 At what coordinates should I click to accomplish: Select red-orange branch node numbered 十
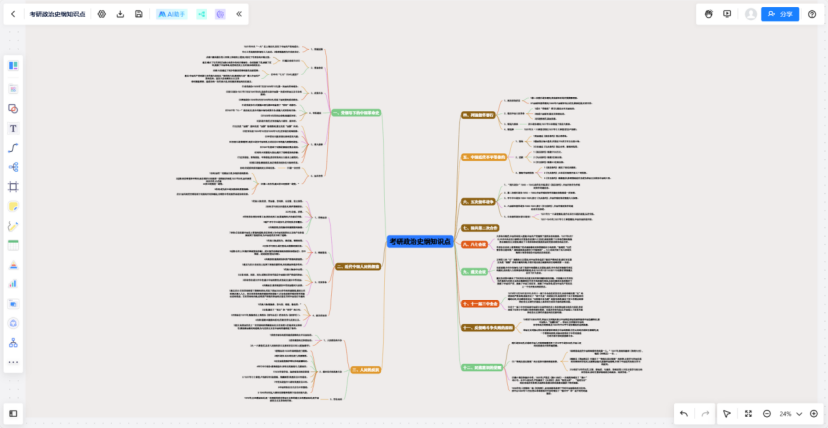481,304
